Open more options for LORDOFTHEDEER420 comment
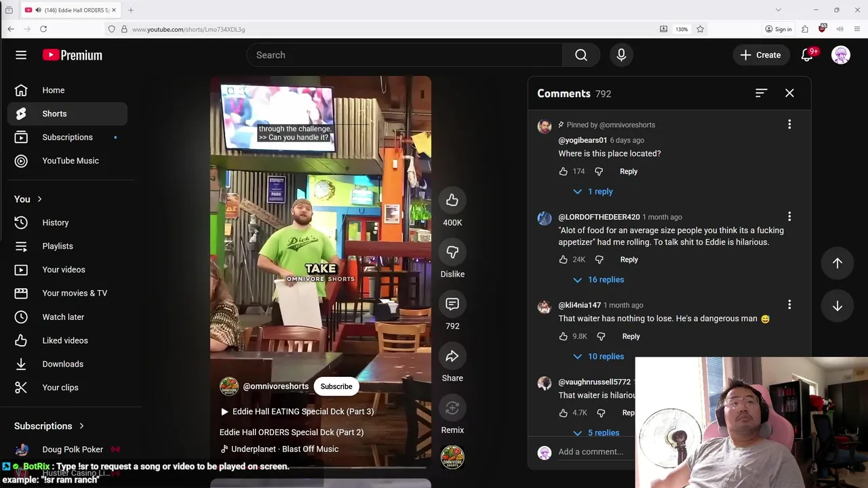The height and width of the screenshot is (488, 868). point(789,216)
